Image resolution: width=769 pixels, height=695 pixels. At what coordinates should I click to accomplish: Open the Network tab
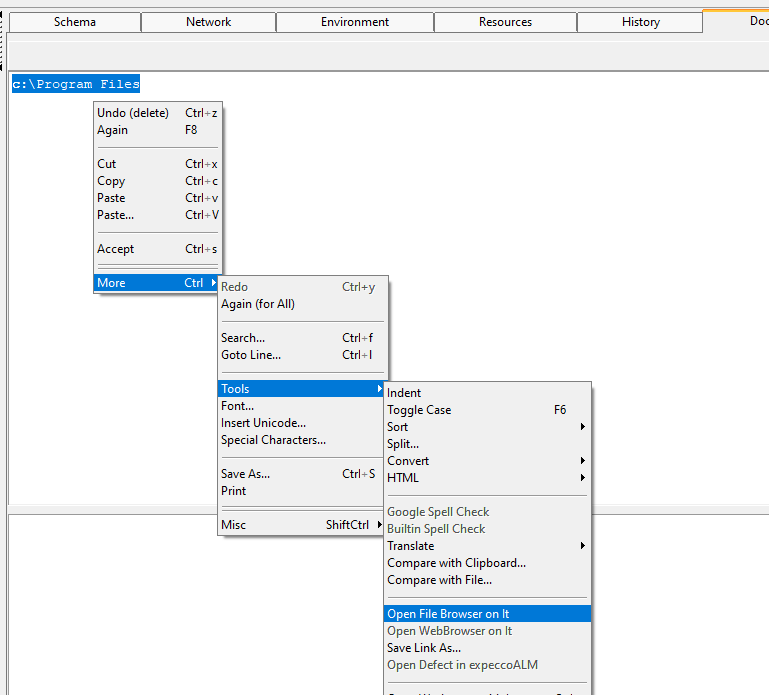click(x=208, y=22)
